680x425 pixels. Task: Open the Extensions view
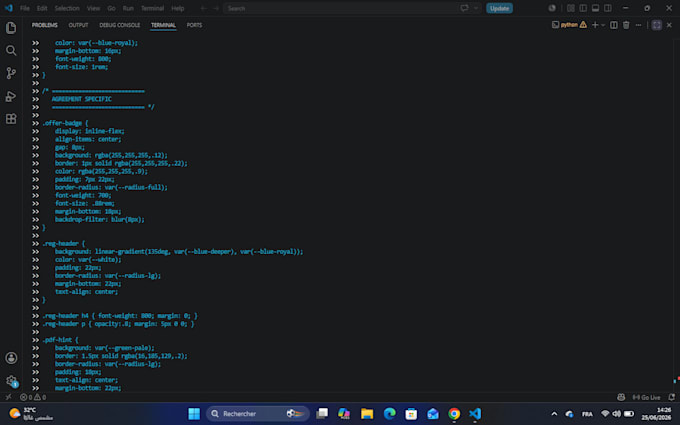[11, 119]
